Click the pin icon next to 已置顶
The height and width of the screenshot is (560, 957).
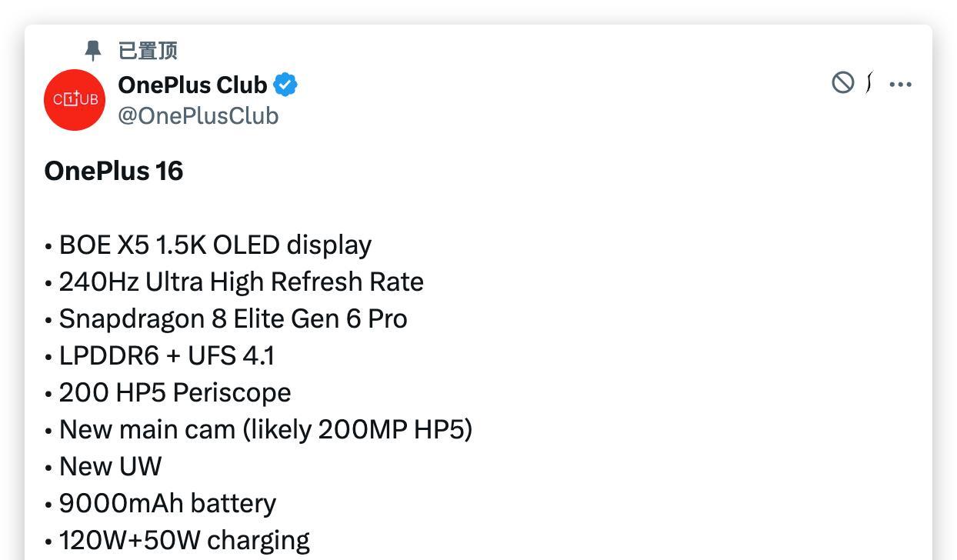coord(94,50)
